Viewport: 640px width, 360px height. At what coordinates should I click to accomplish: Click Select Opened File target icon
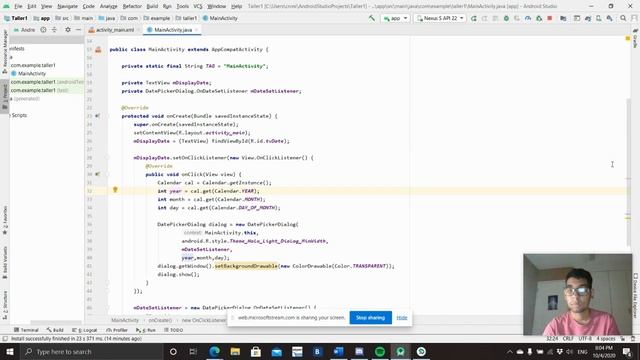43,30
